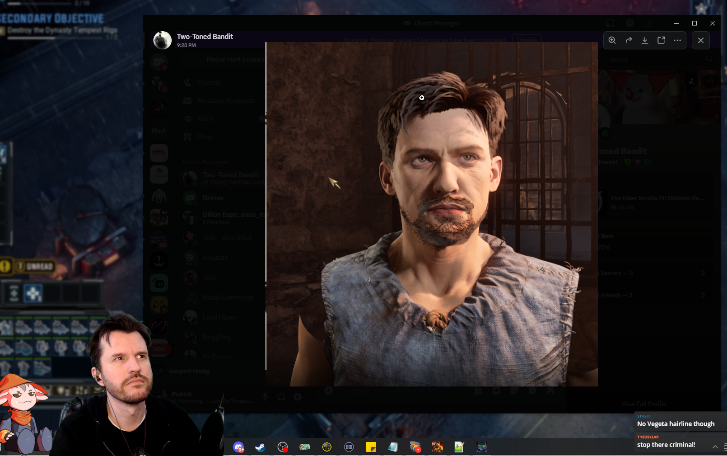This screenshot has height=456, width=727.
Task: Open the dark round icon left of Sticky Notes
Action: click(349, 447)
